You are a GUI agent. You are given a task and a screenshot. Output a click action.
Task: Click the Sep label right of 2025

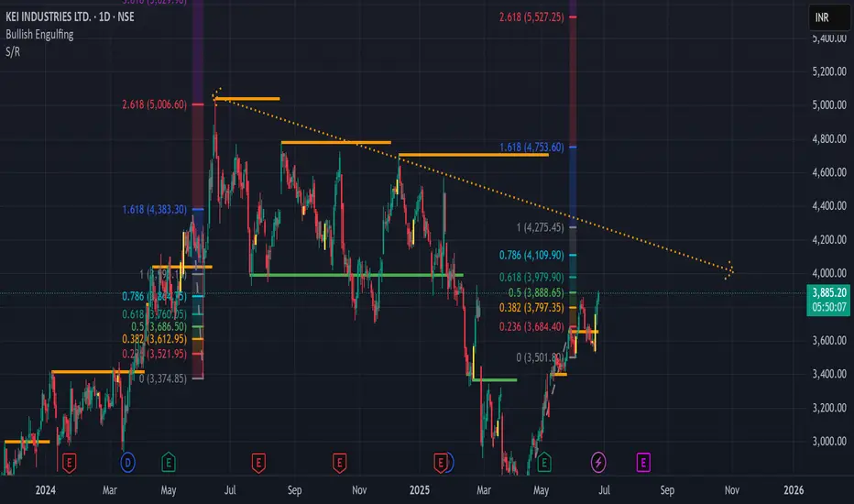click(667, 490)
